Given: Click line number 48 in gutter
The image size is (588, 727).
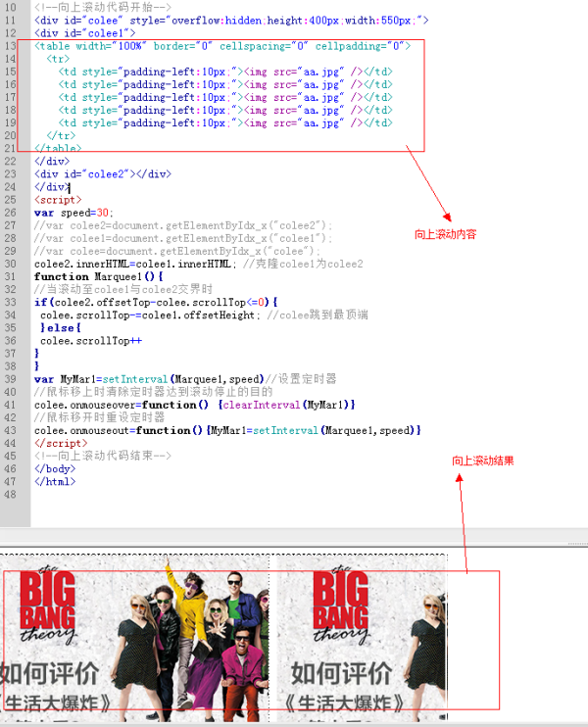Looking at the screenshot, I should [x=10, y=495].
